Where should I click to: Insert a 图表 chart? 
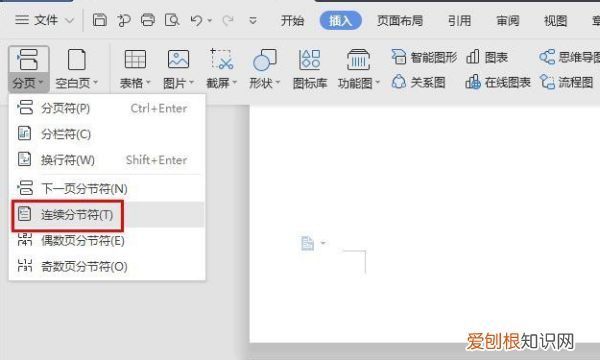(487, 57)
